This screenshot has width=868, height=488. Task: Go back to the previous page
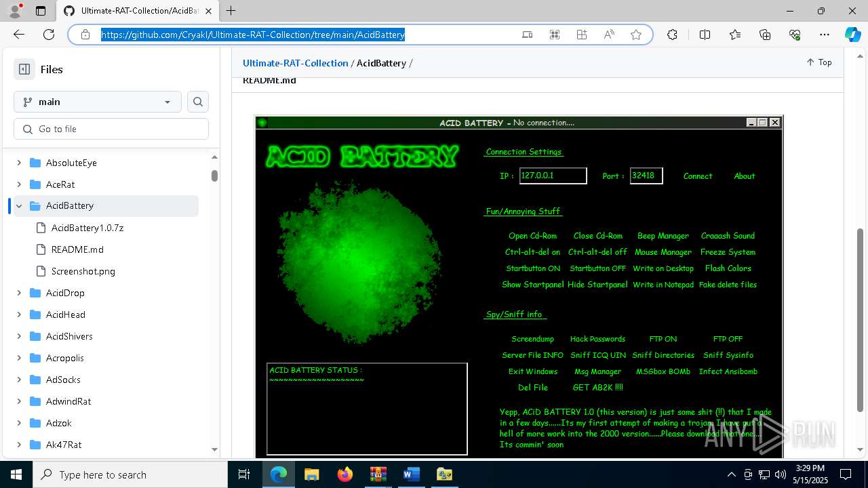coord(19,35)
